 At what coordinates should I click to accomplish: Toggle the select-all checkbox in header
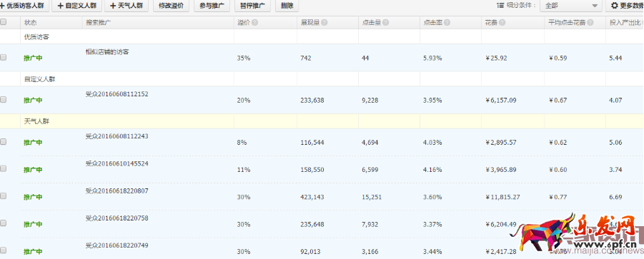click(x=4, y=22)
